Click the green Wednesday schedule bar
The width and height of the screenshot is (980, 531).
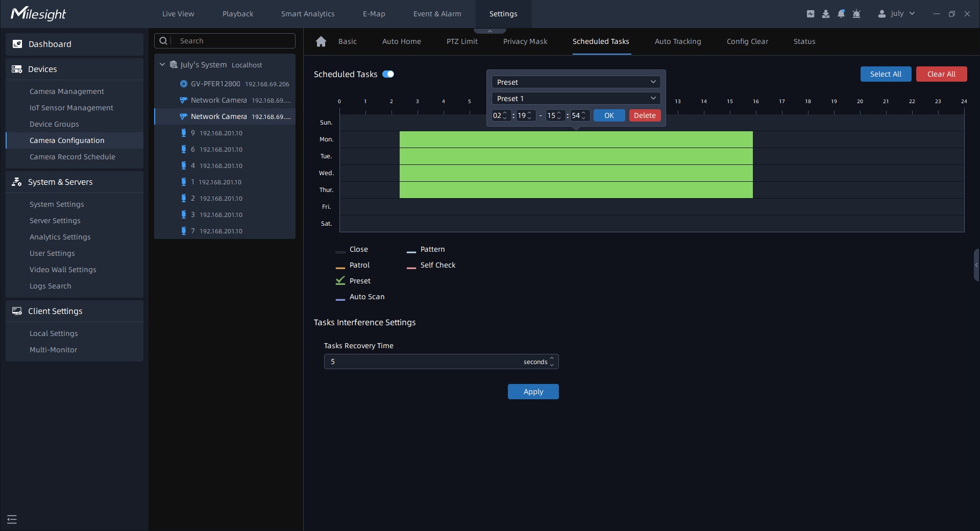[576, 173]
